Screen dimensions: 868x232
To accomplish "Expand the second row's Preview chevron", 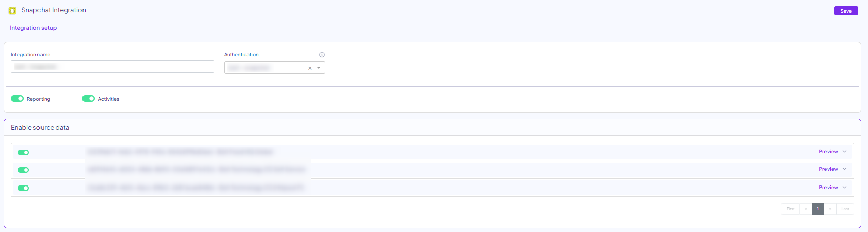I will tap(844, 169).
